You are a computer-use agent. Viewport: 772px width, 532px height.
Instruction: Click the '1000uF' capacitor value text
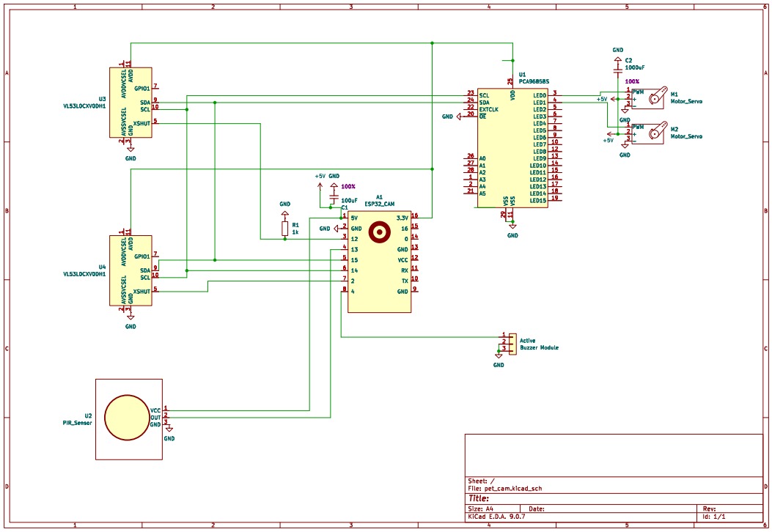click(x=635, y=67)
